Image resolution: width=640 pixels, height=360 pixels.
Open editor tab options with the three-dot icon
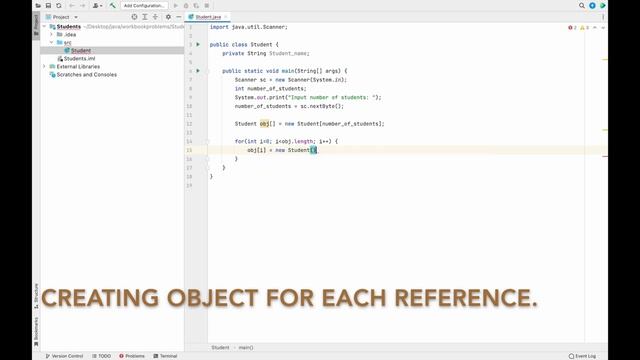pos(603,17)
